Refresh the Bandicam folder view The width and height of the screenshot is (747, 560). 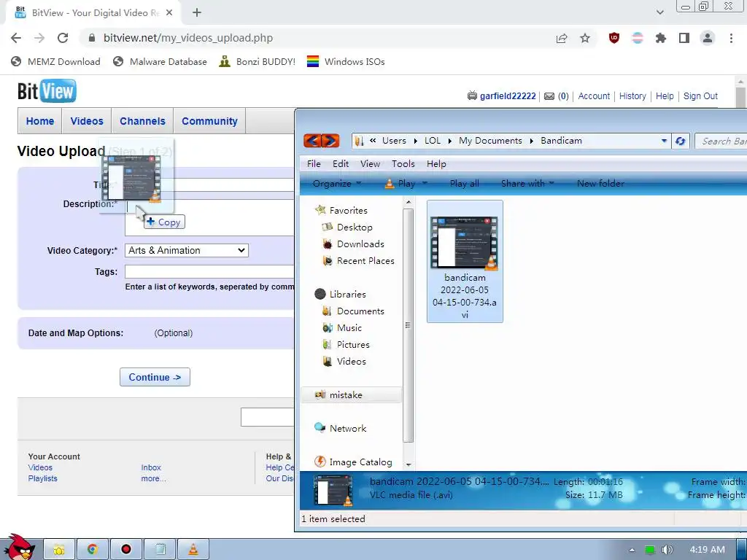coord(681,141)
